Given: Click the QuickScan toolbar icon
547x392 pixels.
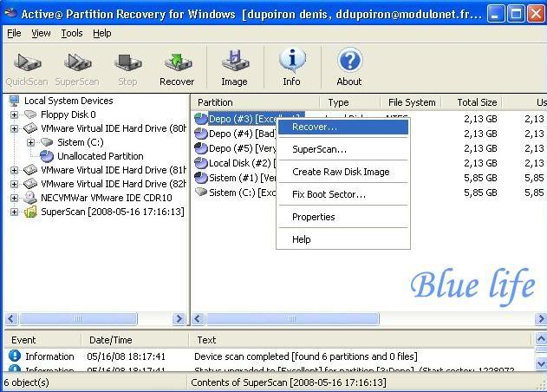Looking at the screenshot, I should (x=27, y=62).
